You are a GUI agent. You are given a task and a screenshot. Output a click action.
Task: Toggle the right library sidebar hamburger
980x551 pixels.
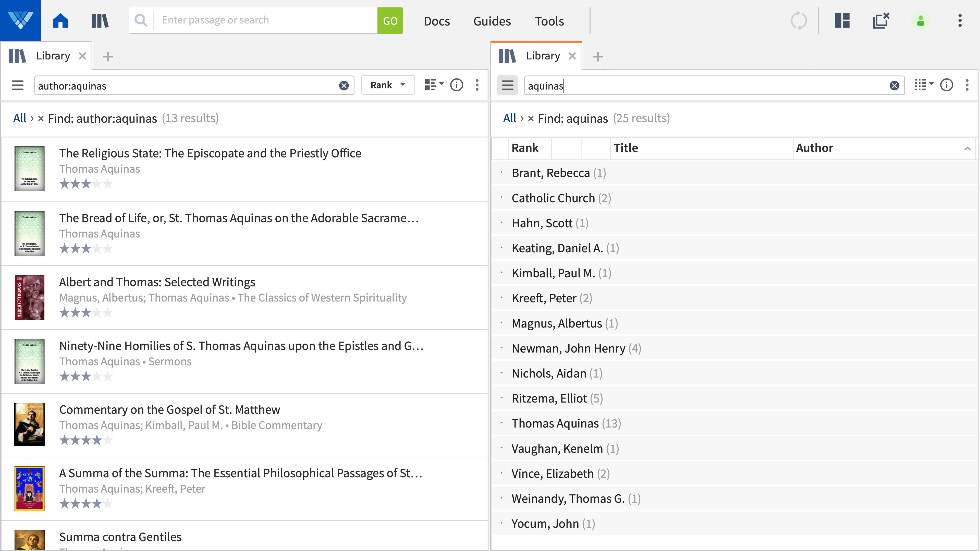click(508, 85)
